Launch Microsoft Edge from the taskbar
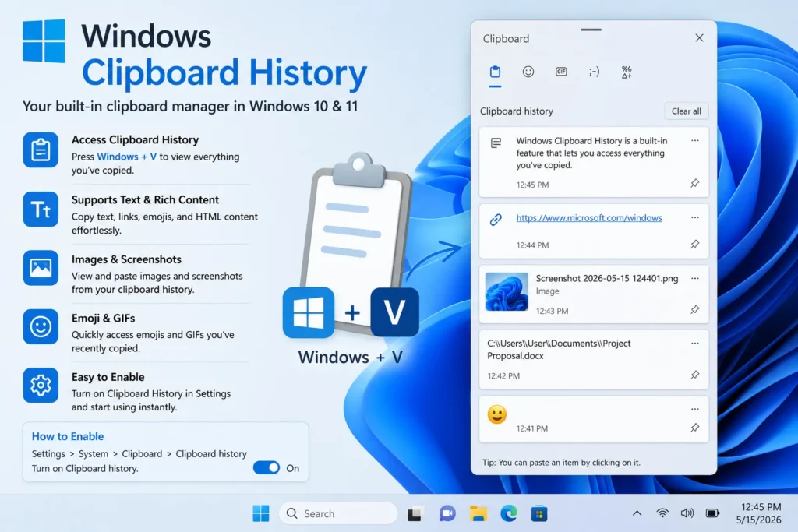 508,513
